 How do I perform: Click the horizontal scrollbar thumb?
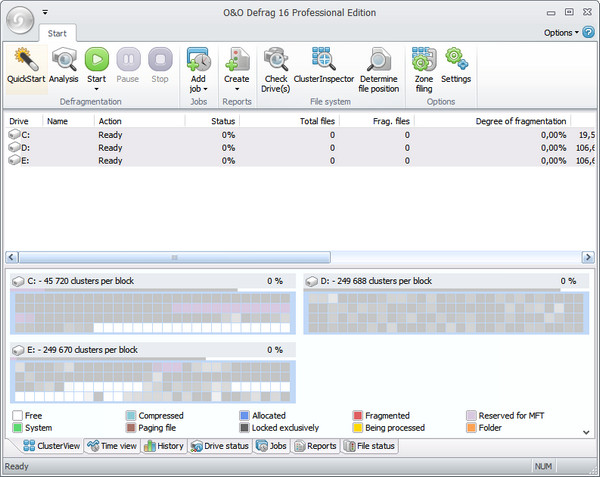[x=174, y=257]
